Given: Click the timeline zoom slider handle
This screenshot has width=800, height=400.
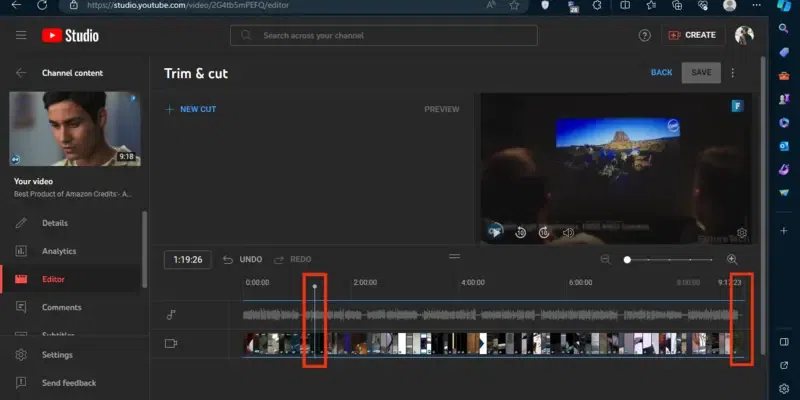Looking at the screenshot, I should coord(627,260).
